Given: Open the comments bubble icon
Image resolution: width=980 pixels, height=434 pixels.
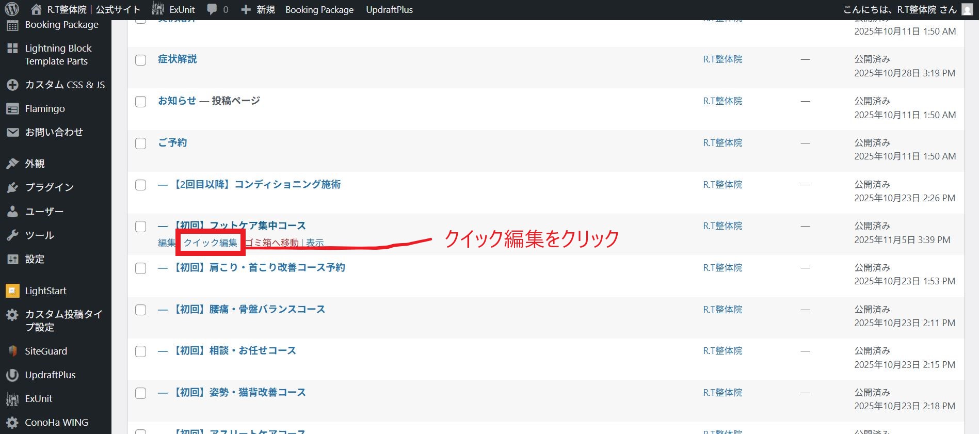Looking at the screenshot, I should (212, 9).
